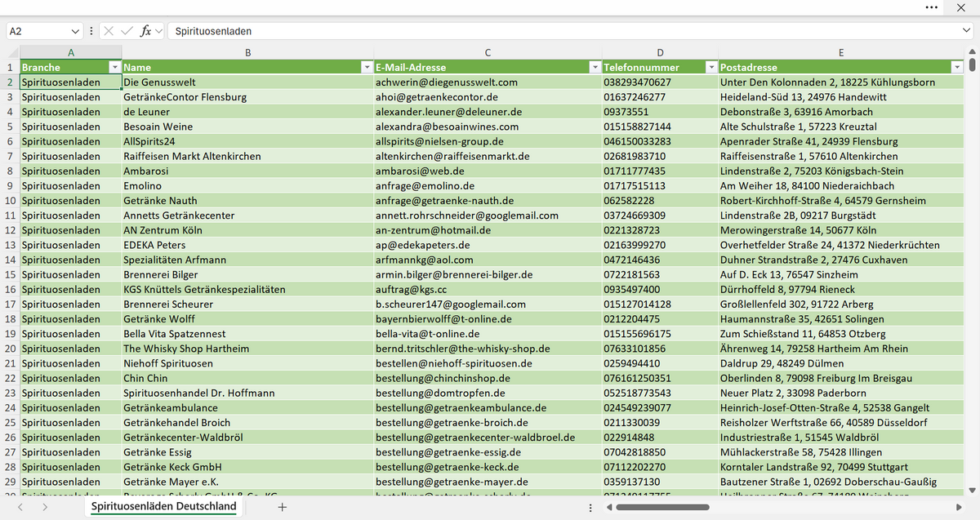Open the Postadresse filter dropdown
This screenshot has width=980, height=520.
coord(957,67)
